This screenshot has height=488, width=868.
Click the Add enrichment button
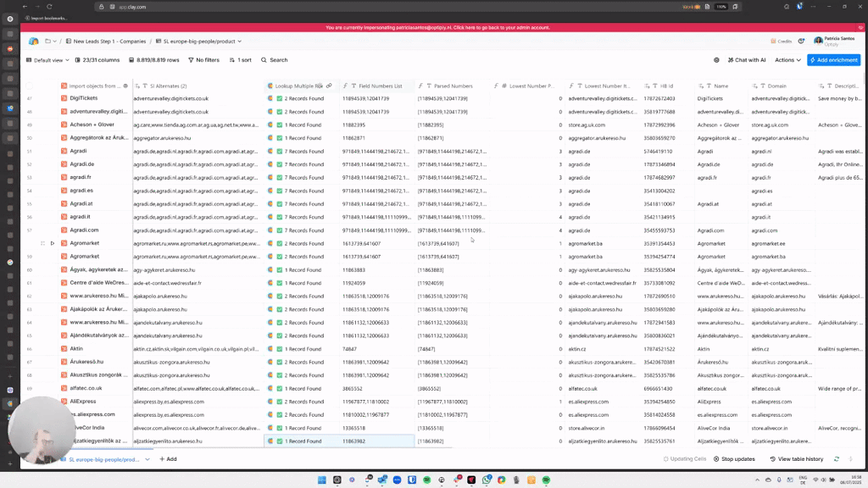833,60
